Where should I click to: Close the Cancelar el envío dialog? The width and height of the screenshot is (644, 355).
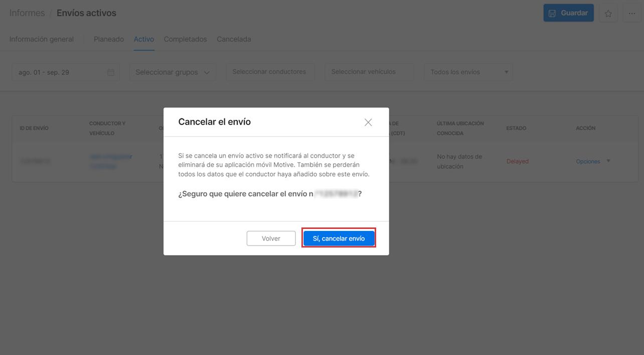[368, 122]
